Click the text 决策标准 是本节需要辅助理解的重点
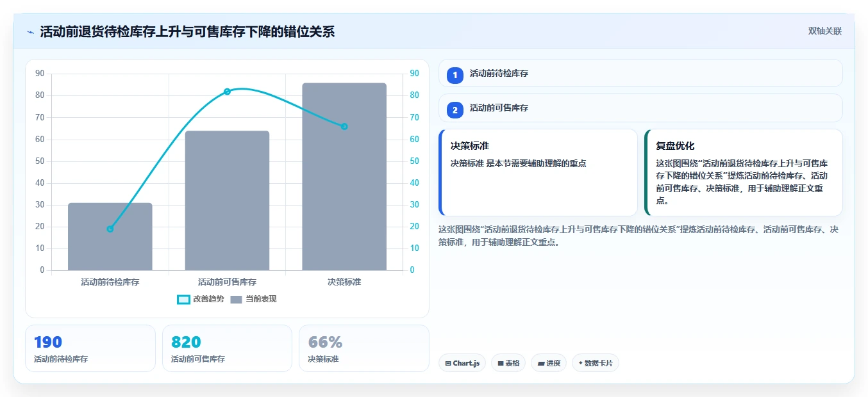Image resolution: width=868 pixels, height=397 pixels. click(518, 163)
